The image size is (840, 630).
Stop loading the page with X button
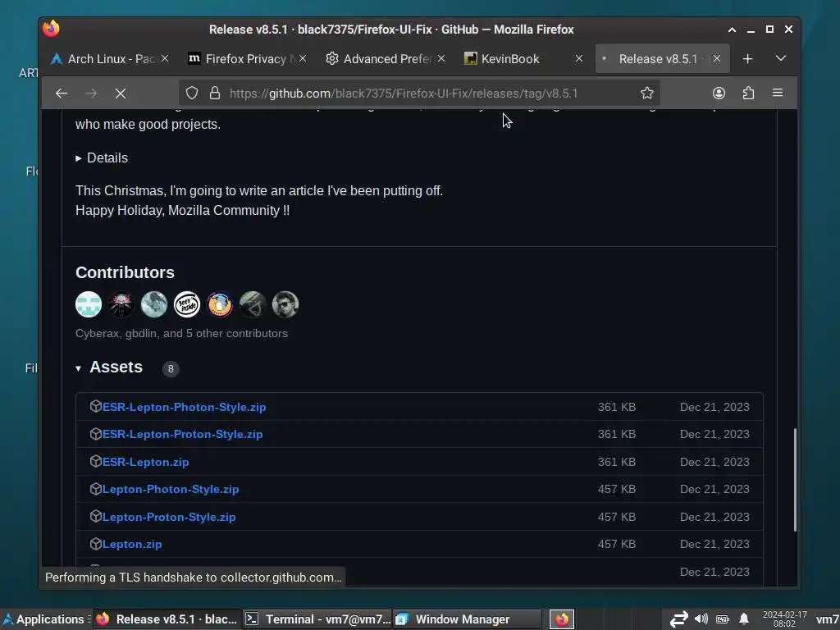[121, 94]
